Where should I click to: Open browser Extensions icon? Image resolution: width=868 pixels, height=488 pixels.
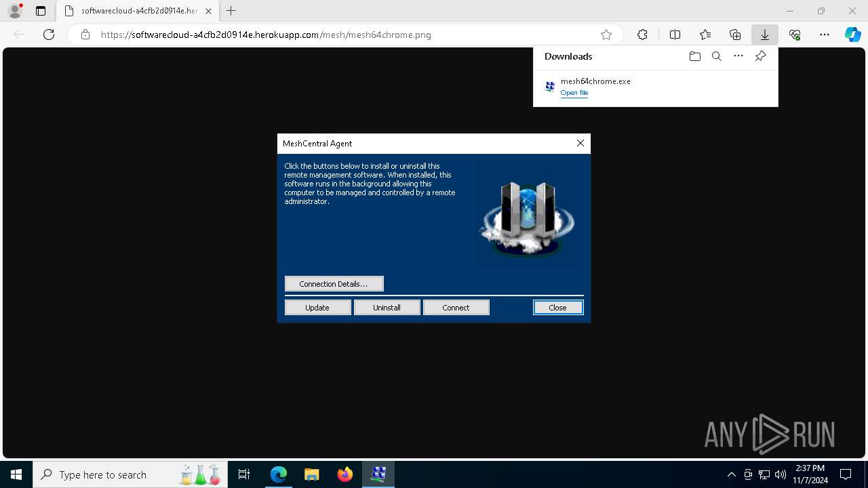point(642,35)
